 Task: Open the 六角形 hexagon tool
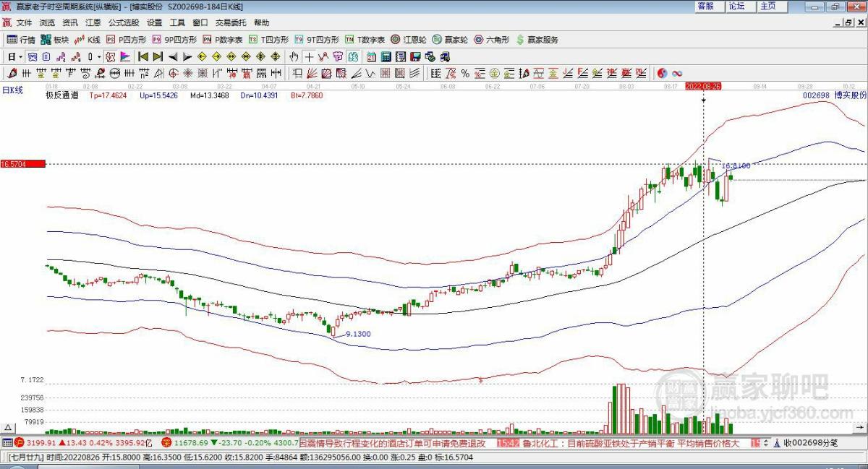point(492,40)
